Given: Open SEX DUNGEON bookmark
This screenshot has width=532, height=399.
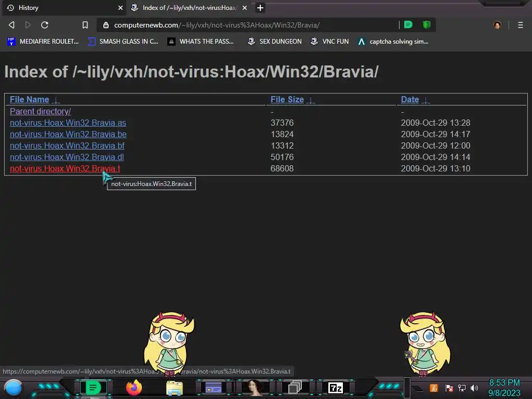Looking at the screenshot, I should click(x=275, y=42).
